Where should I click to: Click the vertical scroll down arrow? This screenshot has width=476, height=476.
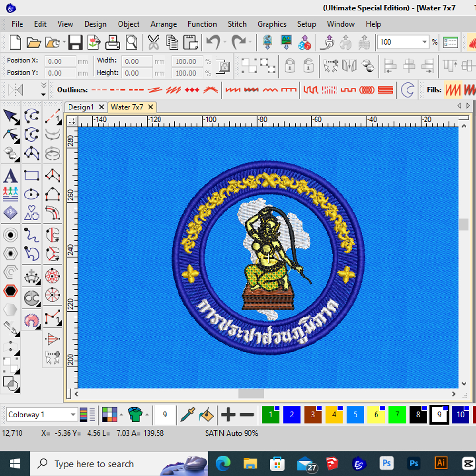click(x=464, y=384)
